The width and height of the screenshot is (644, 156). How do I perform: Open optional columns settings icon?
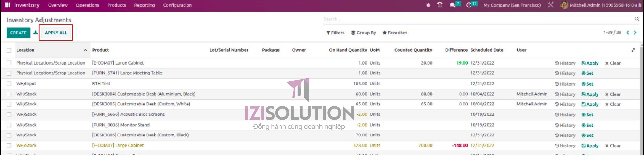click(x=633, y=50)
